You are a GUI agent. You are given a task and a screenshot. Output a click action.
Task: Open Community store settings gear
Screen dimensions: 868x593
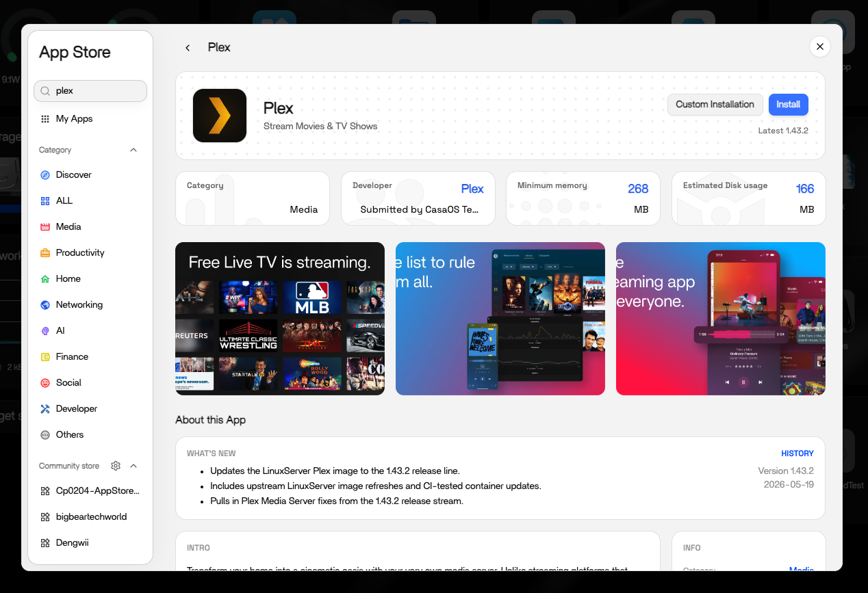[116, 466]
